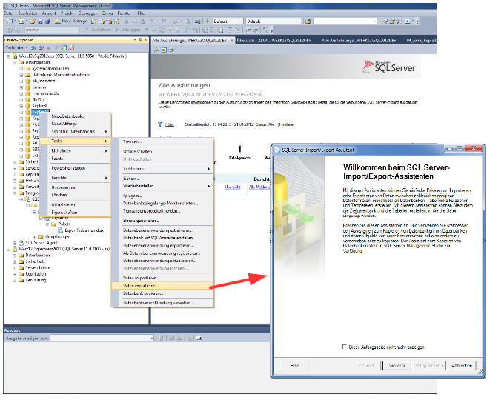Screen dimensions: 504x420
Task: Click the Neue Abfrage toolbar button
Action: coord(71,21)
